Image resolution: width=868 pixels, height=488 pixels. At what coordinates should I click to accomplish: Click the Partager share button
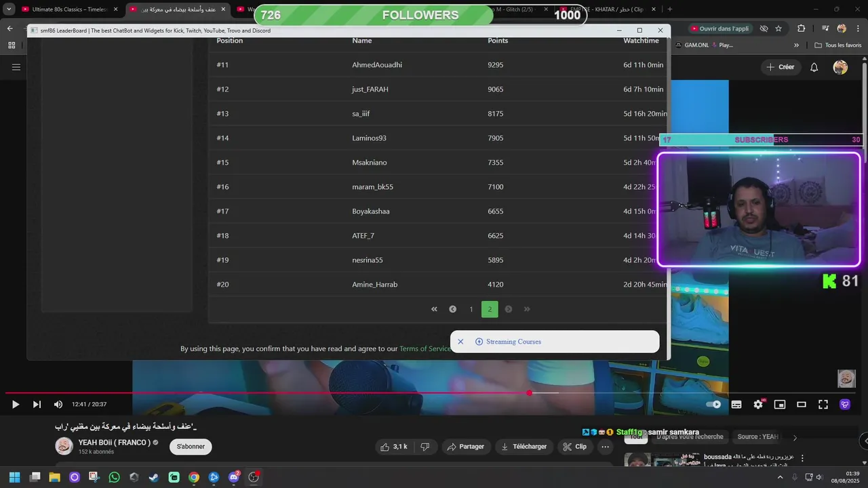click(x=467, y=447)
